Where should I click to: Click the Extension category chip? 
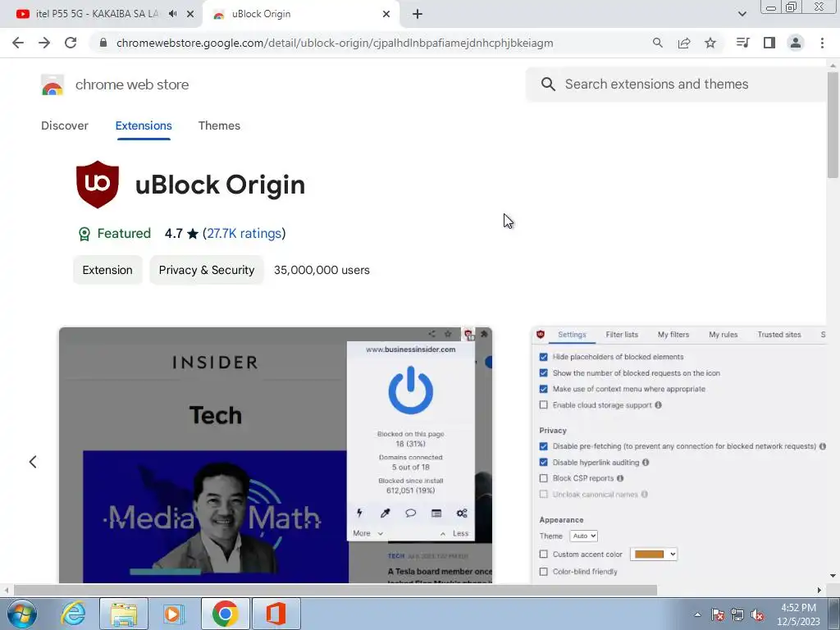click(107, 270)
